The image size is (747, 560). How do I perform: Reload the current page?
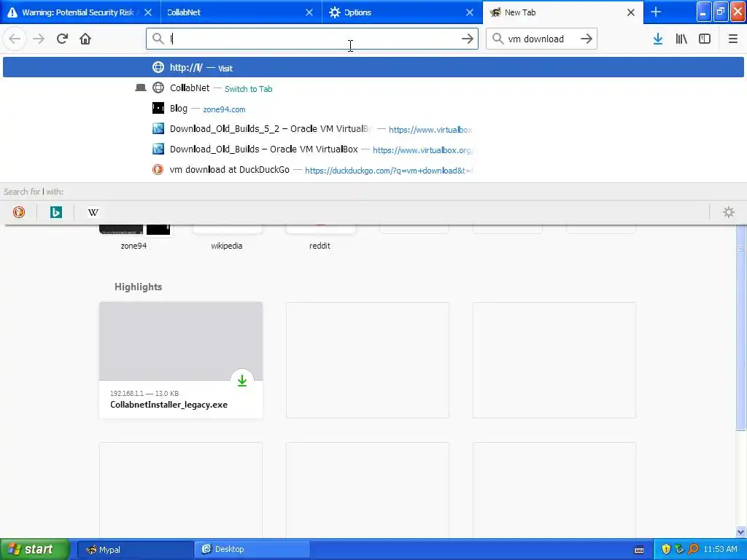[x=62, y=39]
